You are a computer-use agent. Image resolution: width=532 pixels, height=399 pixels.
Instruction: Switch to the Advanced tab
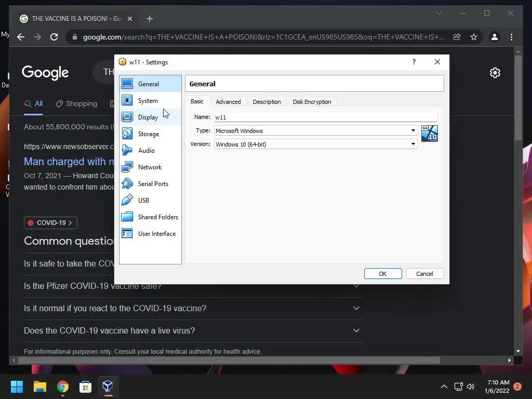point(229,102)
